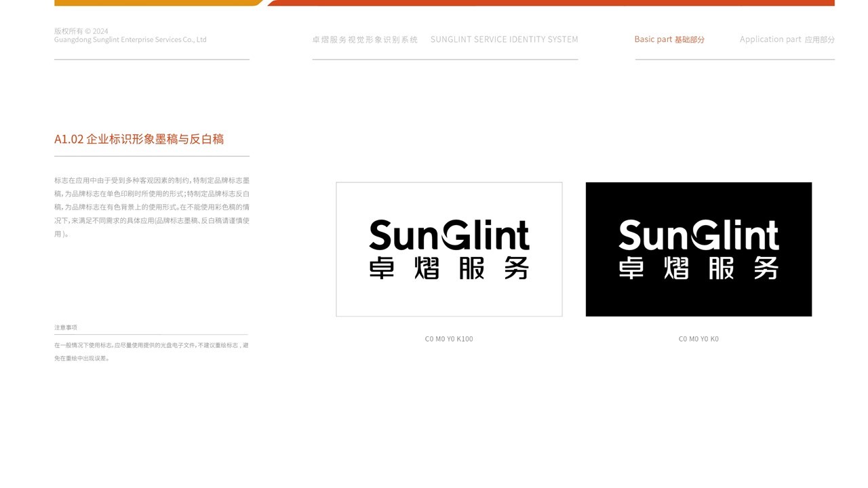
Task: Click the 卓熠服务视觉形象识别系统 header text
Action: tap(366, 39)
